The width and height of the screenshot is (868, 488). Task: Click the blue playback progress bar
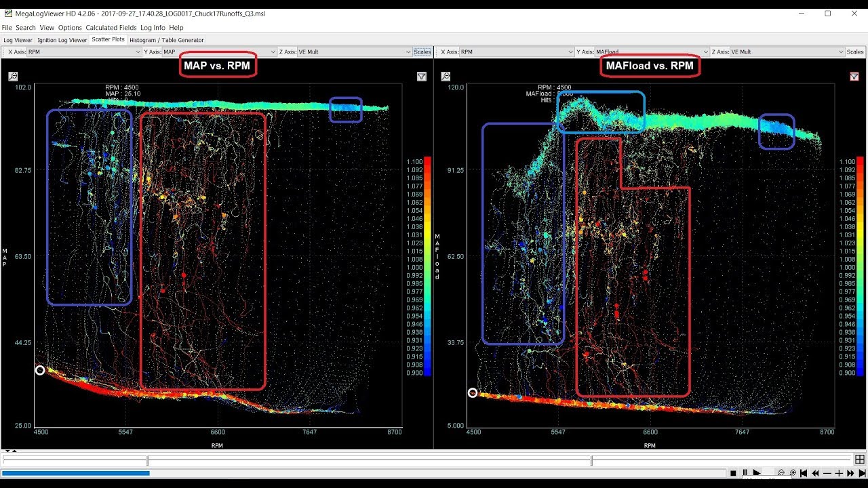[x=76, y=473]
